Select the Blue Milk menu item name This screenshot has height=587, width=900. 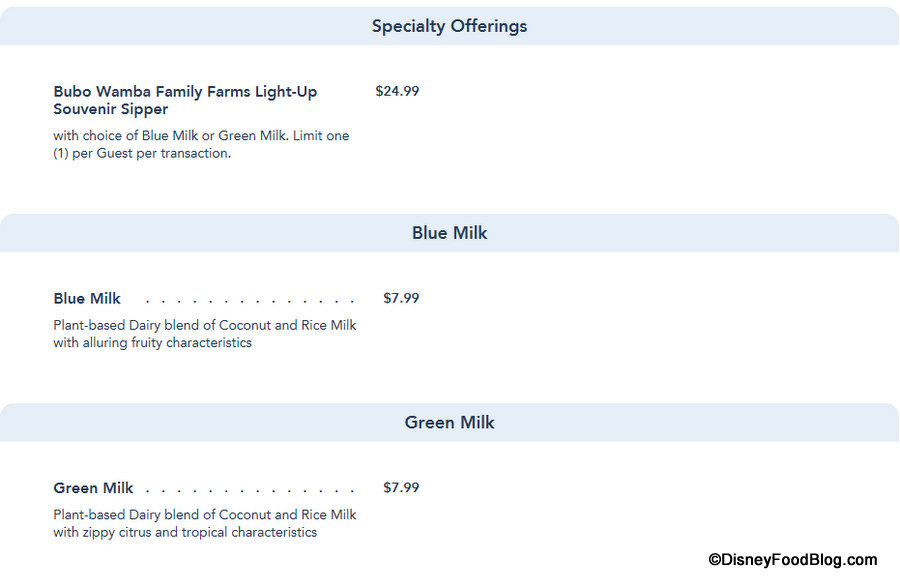[87, 298]
